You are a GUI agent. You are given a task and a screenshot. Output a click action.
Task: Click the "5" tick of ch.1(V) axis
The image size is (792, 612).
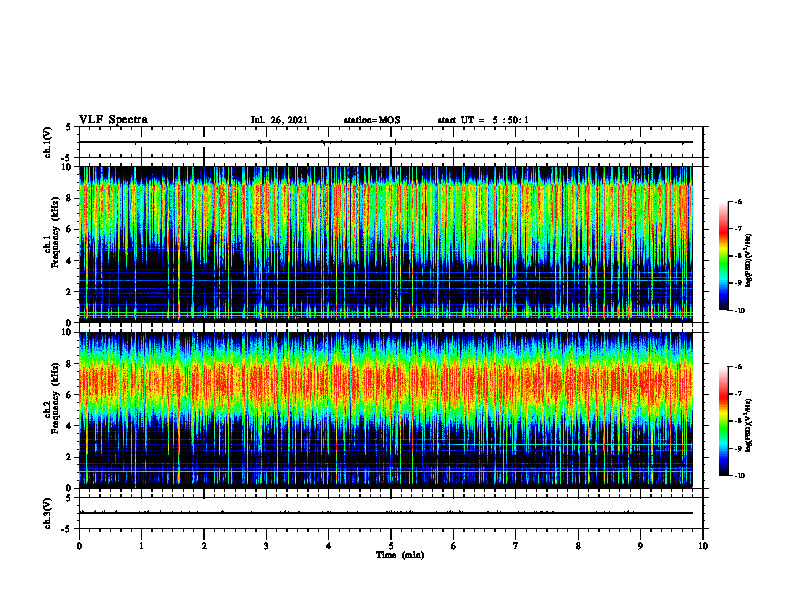(x=68, y=128)
